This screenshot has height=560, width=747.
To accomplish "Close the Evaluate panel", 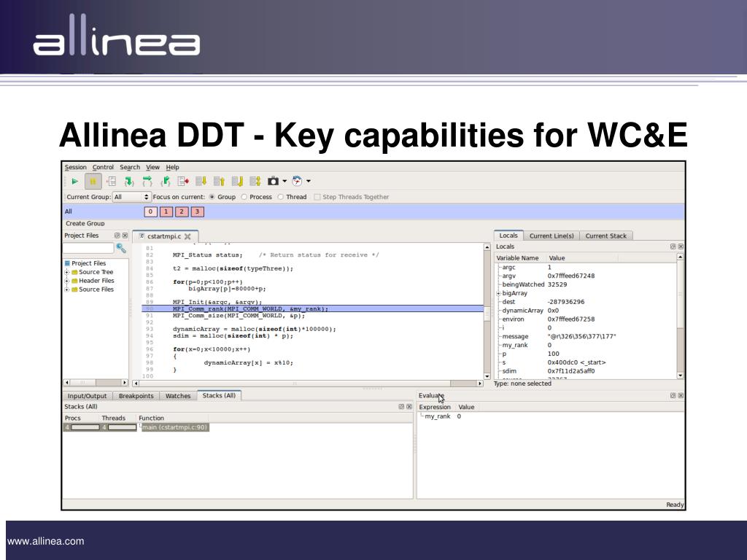I will tap(681, 396).
